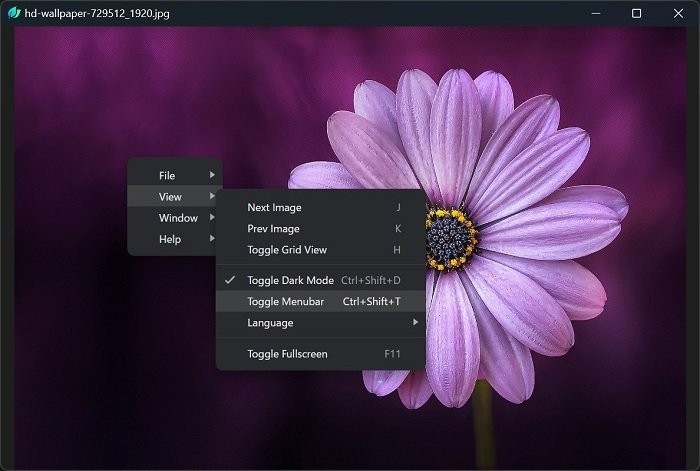Toggle Fullscreen mode
Viewport: 700px width, 471px height.
coord(287,354)
